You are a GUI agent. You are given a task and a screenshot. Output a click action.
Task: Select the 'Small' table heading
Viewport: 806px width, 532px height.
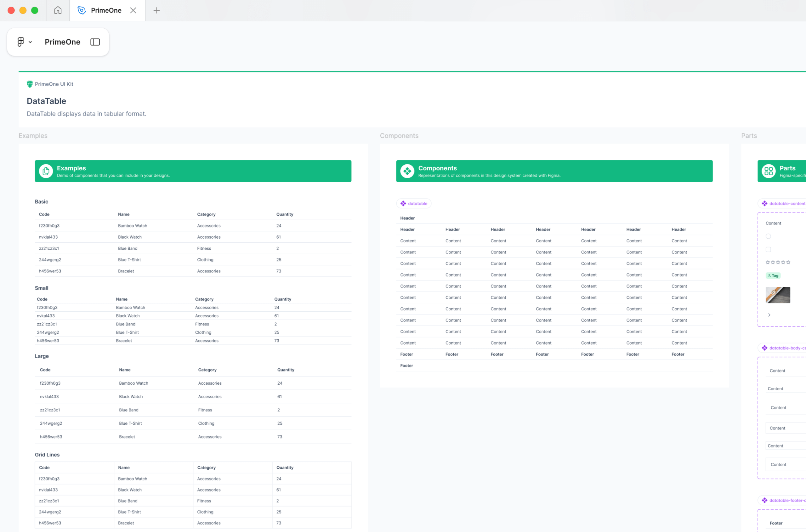pyautogui.click(x=42, y=288)
